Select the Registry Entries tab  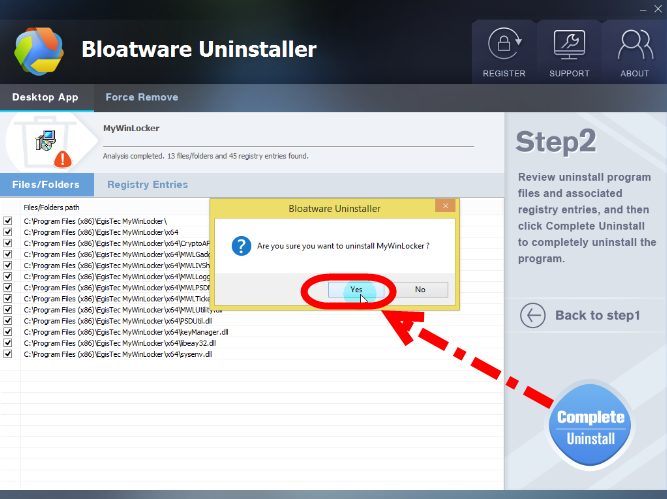(x=147, y=185)
